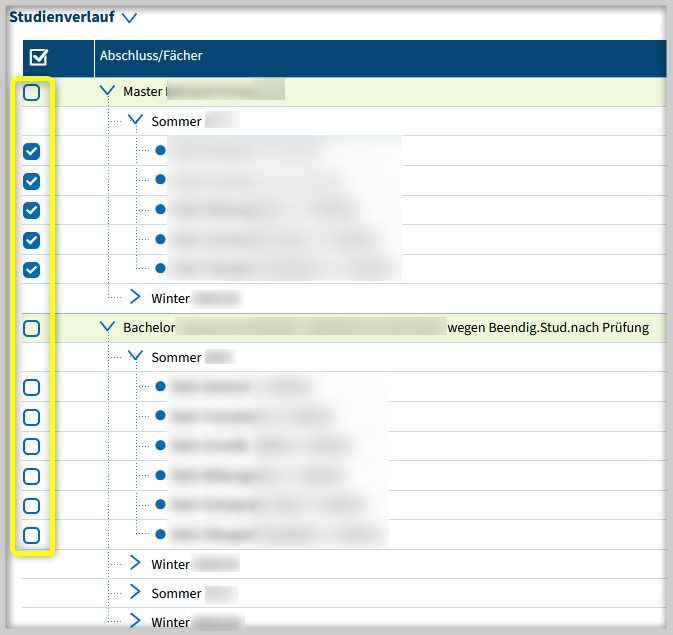The height and width of the screenshot is (635, 673).
Task: Tick the third empty checkbox under Bachelor Sommer
Action: (32, 447)
